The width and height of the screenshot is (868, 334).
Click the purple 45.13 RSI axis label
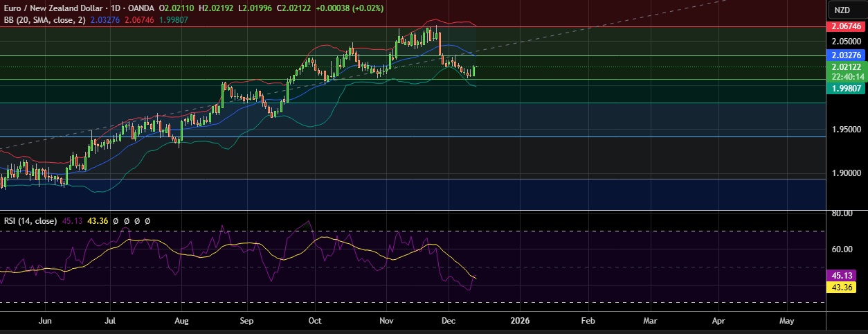[x=842, y=276]
